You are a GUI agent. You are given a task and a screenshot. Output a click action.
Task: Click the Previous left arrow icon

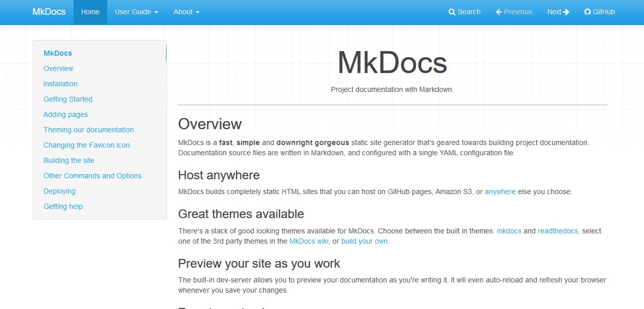click(x=499, y=12)
